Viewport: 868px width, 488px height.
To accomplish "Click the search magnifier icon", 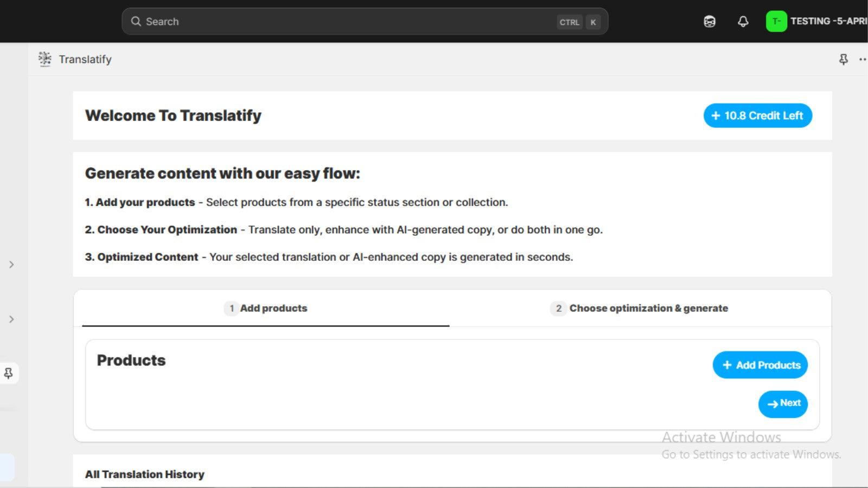I will pos(136,21).
